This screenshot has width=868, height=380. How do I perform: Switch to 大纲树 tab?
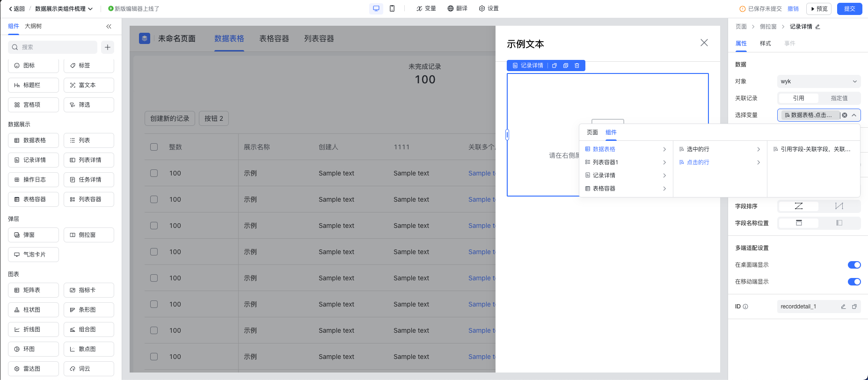33,26
